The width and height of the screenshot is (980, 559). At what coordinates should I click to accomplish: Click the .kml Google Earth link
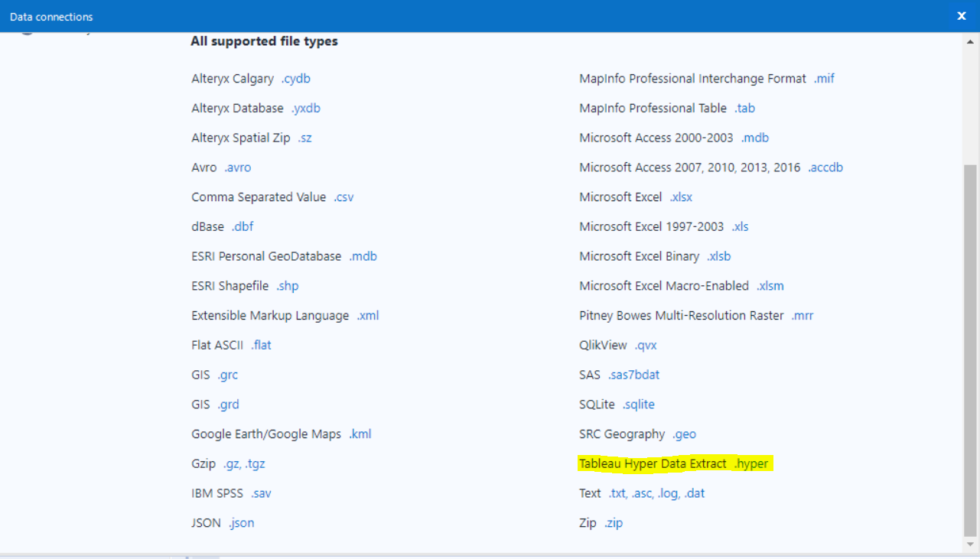[x=360, y=434]
